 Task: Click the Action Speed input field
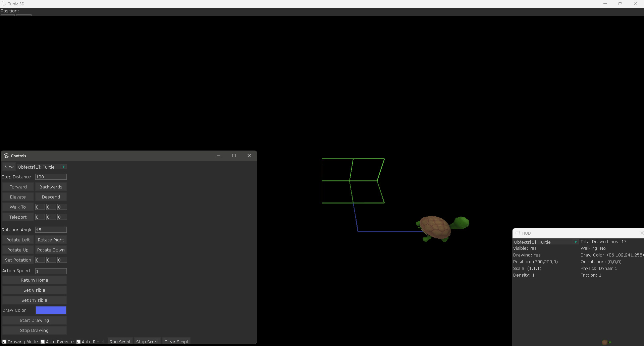pyautogui.click(x=51, y=271)
